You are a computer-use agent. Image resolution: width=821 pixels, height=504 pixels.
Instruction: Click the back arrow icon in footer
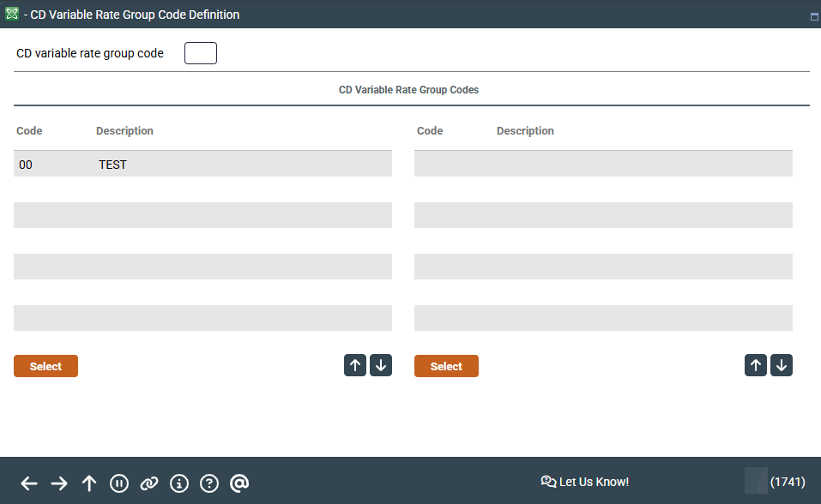coord(29,483)
